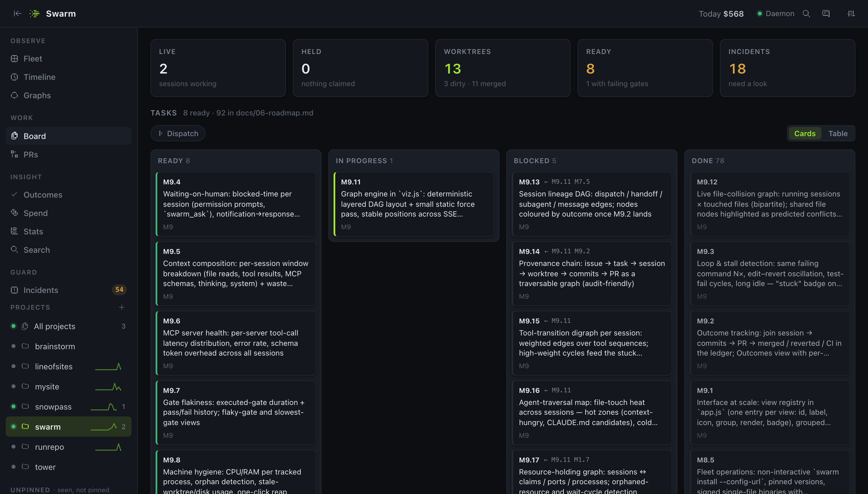
Task: Open the brainstorm project
Action: coord(69,346)
